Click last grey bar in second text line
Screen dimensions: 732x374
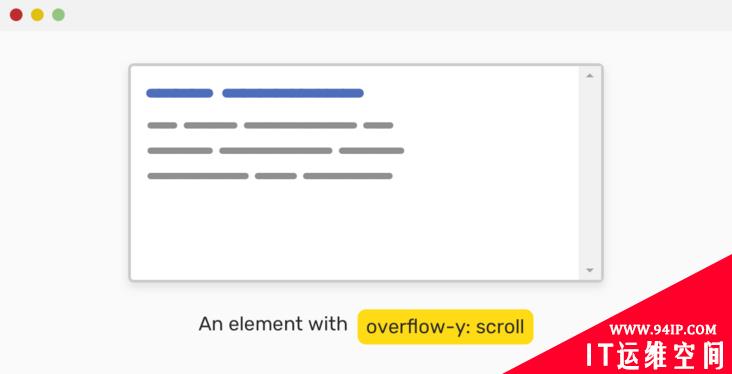(372, 150)
